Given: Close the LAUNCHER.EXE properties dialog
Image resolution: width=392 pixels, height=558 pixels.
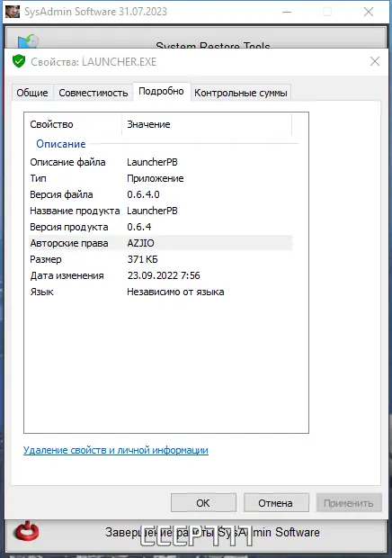Looking at the screenshot, I should point(375,61).
